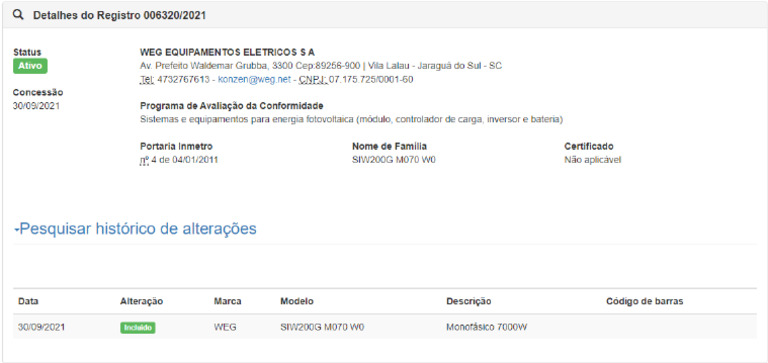Viewport: 768px width, 363px height.
Task: Open the konzen@weg.net email link
Action: [x=255, y=79]
